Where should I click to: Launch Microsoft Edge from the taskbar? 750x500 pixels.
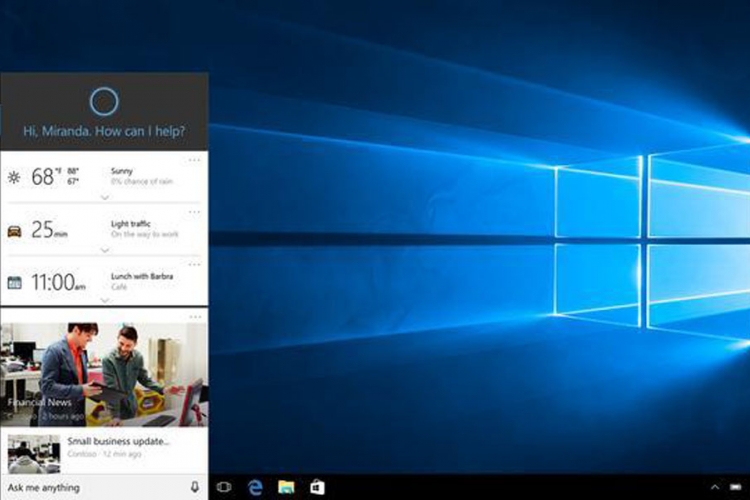255,487
